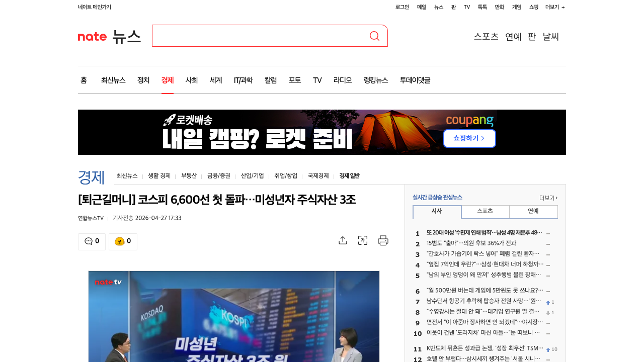Open rank 6 story 월 500만원 버는데
This screenshot has width=644, height=362.
pos(485,291)
